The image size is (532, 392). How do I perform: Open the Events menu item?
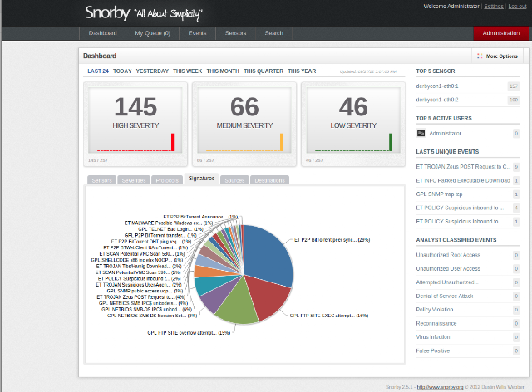click(197, 33)
